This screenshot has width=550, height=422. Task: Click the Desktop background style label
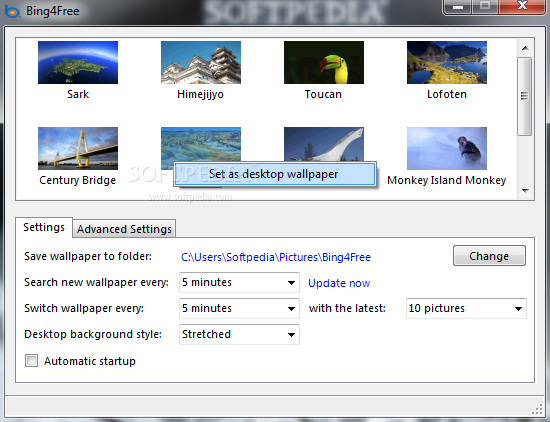click(x=93, y=334)
